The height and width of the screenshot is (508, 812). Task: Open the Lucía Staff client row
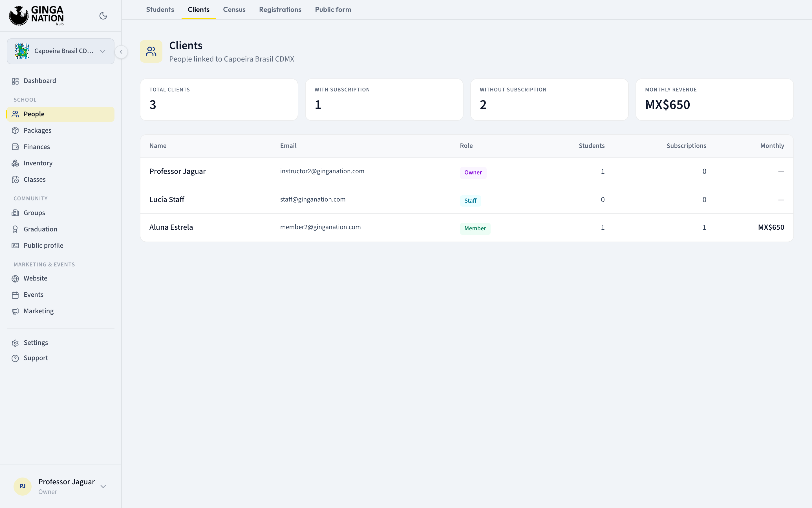[467, 200]
